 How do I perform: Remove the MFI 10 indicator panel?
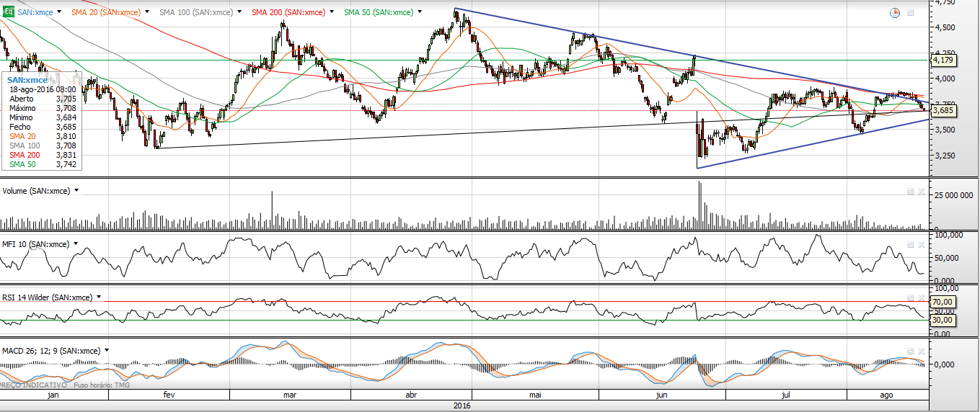point(920,244)
